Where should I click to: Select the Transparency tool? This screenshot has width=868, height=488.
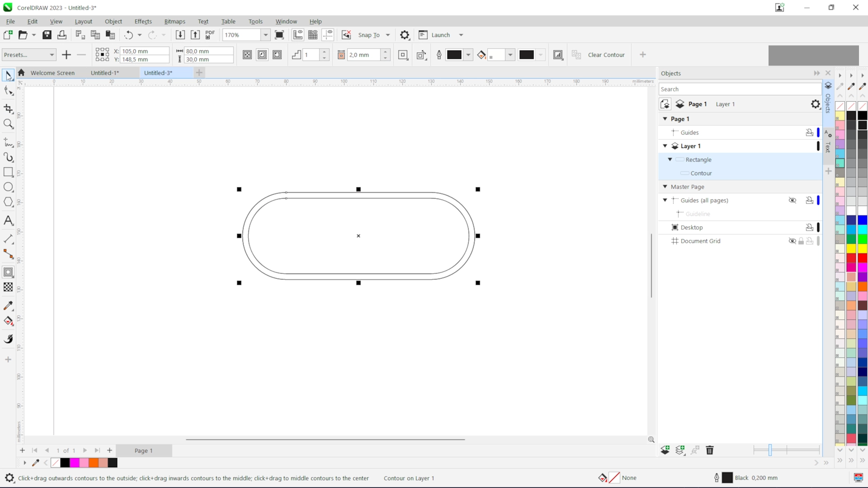click(x=8, y=287)
